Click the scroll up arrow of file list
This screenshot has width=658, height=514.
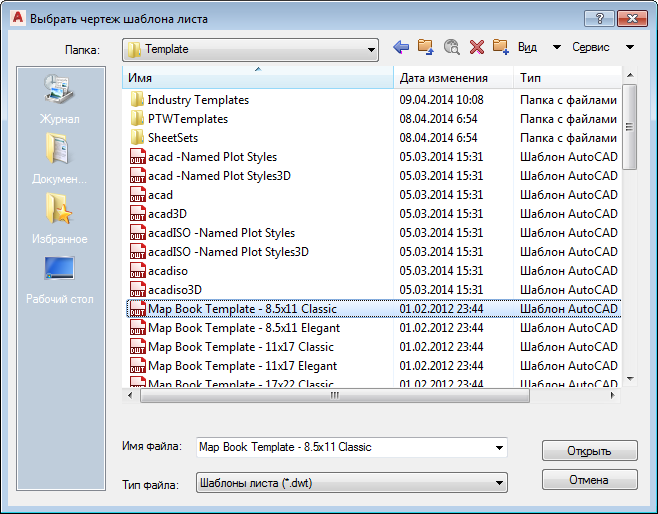629,75
